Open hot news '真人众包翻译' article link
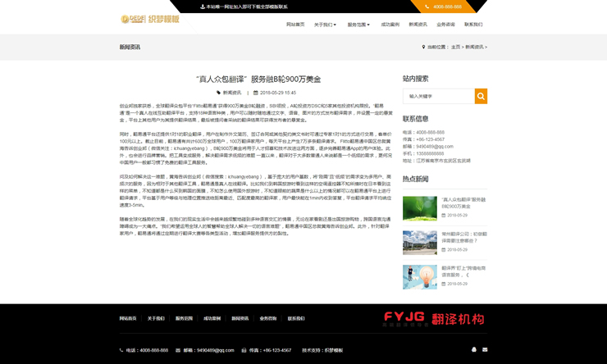 (x=463, y=202)
